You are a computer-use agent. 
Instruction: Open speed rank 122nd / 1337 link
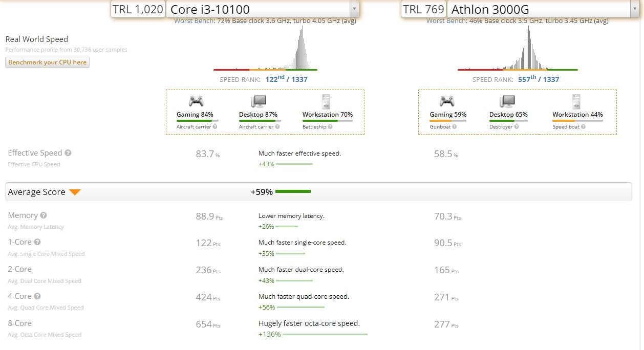click(286, 79)
